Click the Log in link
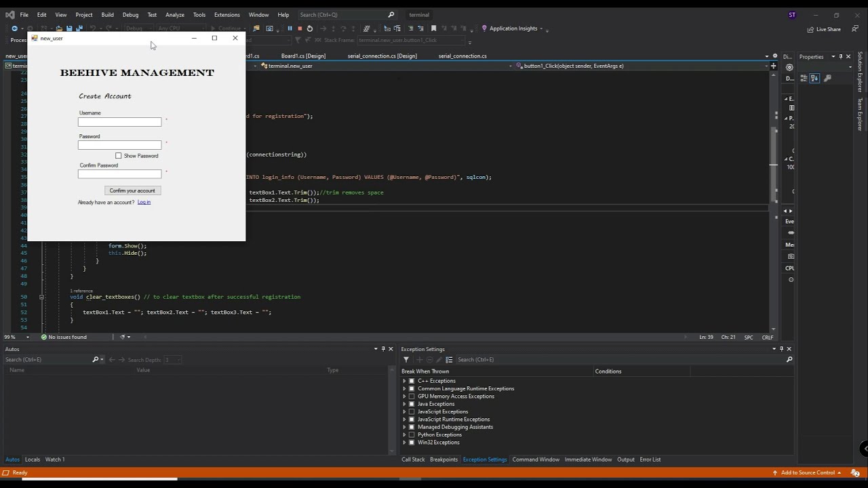 pyautogui.click(x=144, y=202)
